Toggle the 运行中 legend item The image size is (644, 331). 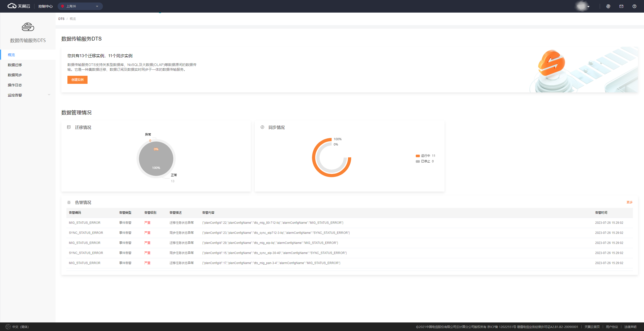pos(425,156)
